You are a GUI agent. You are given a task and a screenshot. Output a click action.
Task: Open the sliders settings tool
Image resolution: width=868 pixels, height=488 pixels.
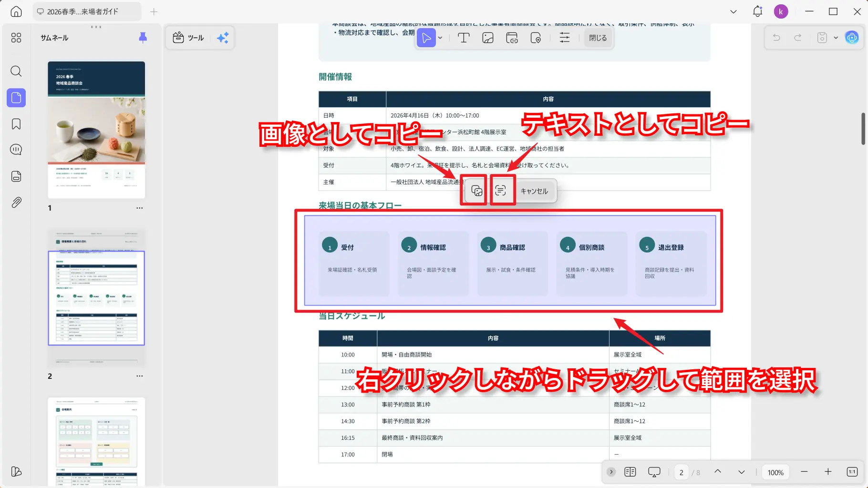565,38
